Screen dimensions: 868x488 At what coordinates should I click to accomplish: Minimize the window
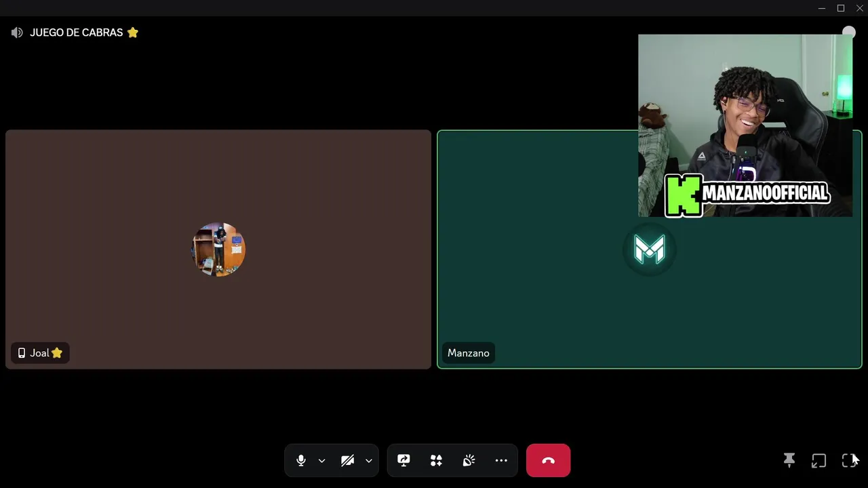[x=821, y=8]
